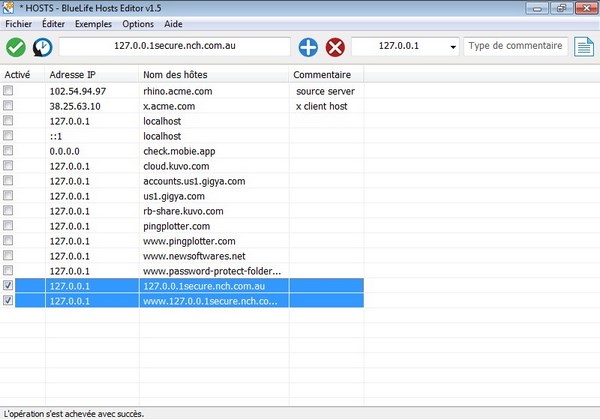Select www.pingplotter.com host entry
Image resolution: width=600 pixels, height=420 pixels.
[189, 241]
